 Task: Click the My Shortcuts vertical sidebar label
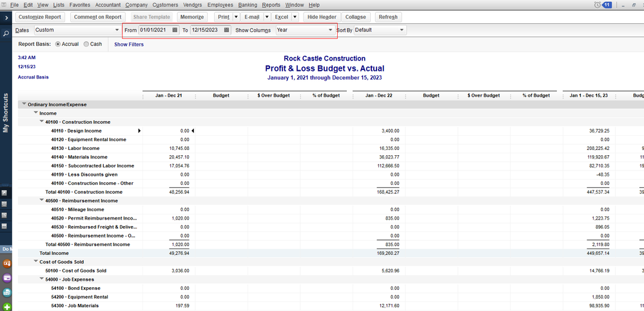point(6,113)
